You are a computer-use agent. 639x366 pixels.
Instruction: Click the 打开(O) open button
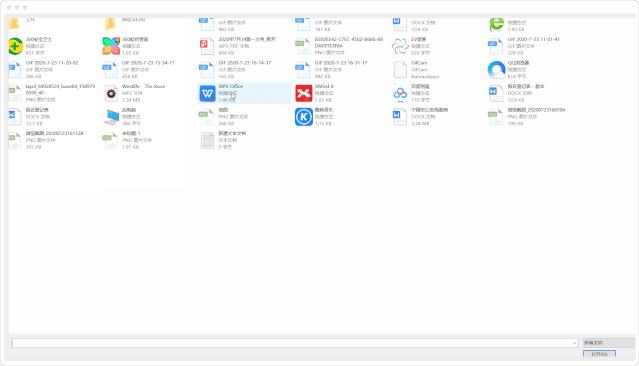(x=599, y=354)
